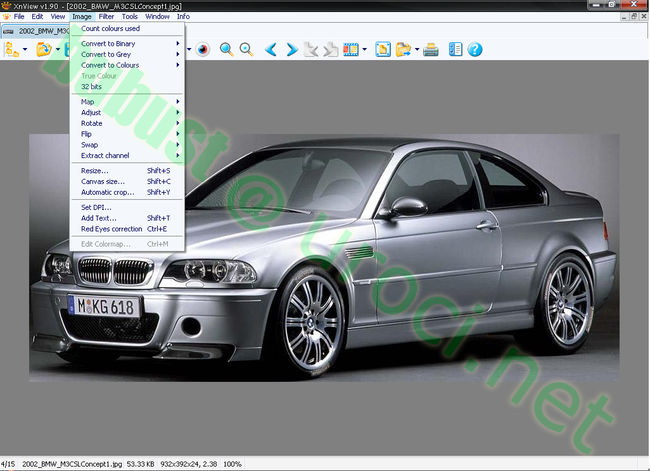Viewport: 650px width, 471px height.
Task: Expand Convert to Grey submenu
Action: pos(127,54)
